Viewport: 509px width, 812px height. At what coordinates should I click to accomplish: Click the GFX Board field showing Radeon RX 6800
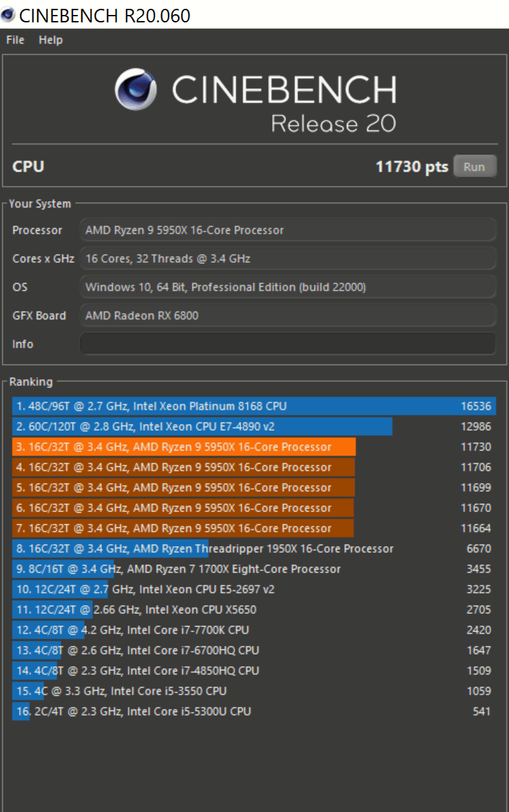coord(288,315)
